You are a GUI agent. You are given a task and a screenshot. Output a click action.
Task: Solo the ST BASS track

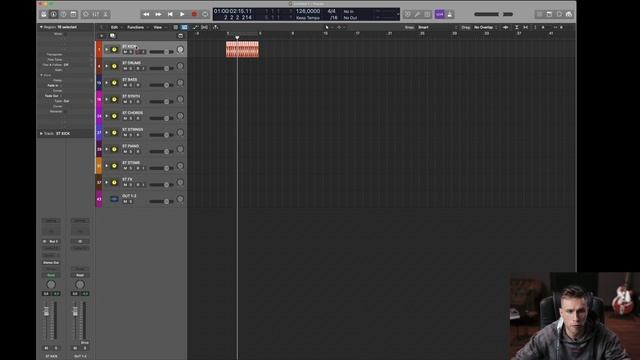click(x=131, y=85)
